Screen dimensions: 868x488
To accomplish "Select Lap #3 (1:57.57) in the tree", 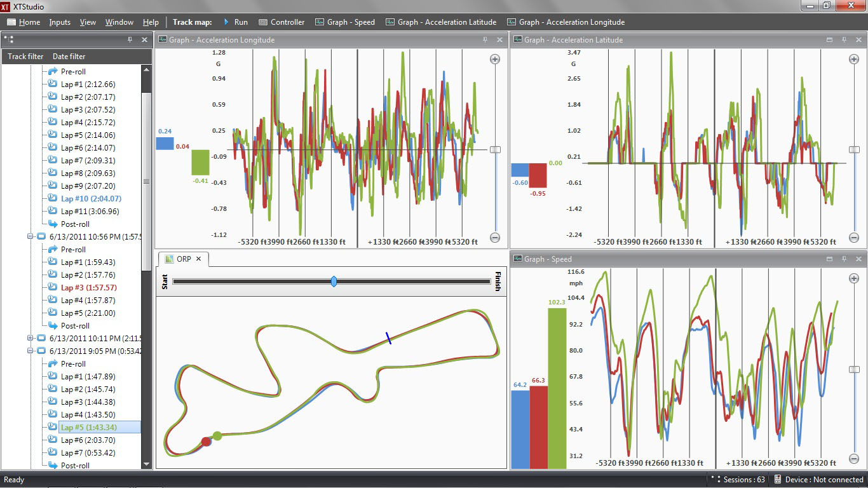I will [88, 287].
